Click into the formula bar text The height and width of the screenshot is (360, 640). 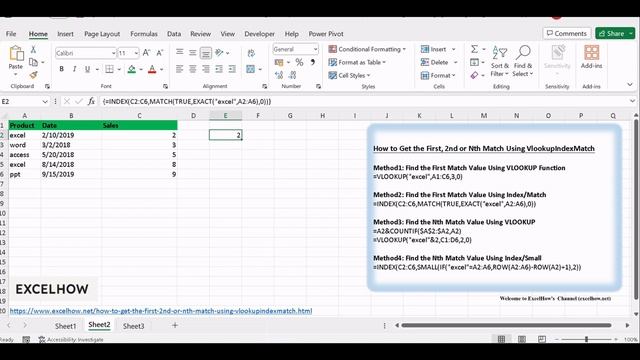(x=187, y=101)
